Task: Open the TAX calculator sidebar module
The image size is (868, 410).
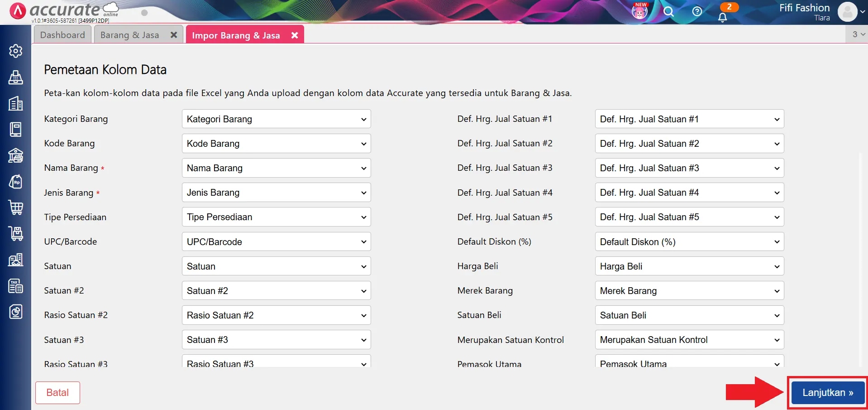Action: tap(16, 286)
